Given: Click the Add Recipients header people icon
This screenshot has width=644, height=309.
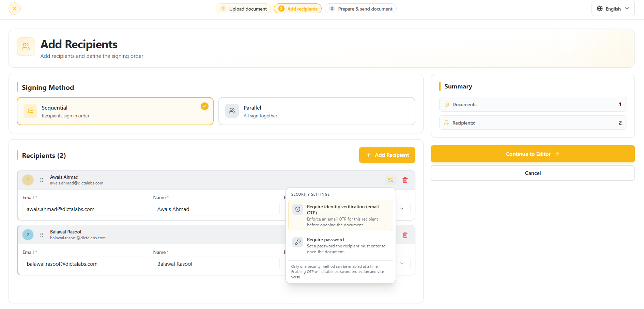Looking at the screenshot, I should [26, 47].
